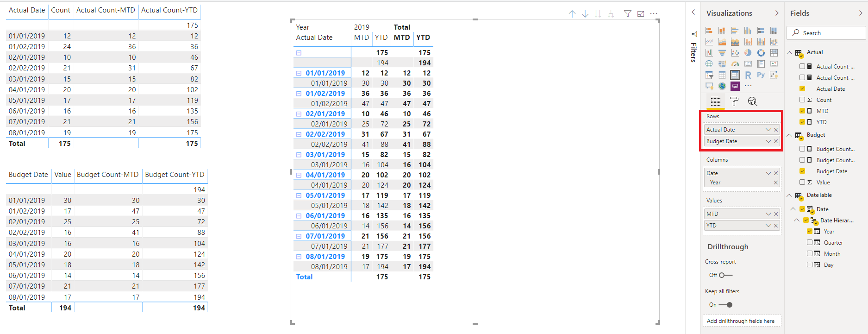Drill up using the up arrow
Viewport: 868px width, 334px height.
point(572,14)
